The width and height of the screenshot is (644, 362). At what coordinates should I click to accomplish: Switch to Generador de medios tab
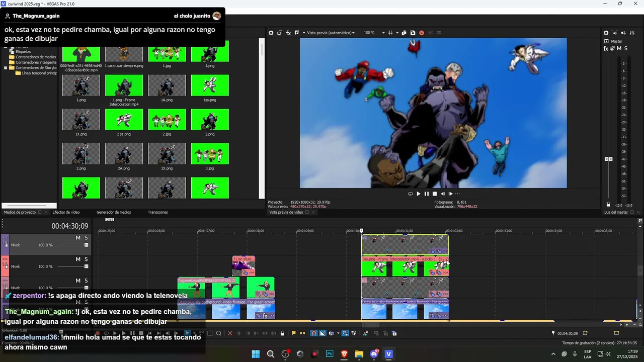114,212
